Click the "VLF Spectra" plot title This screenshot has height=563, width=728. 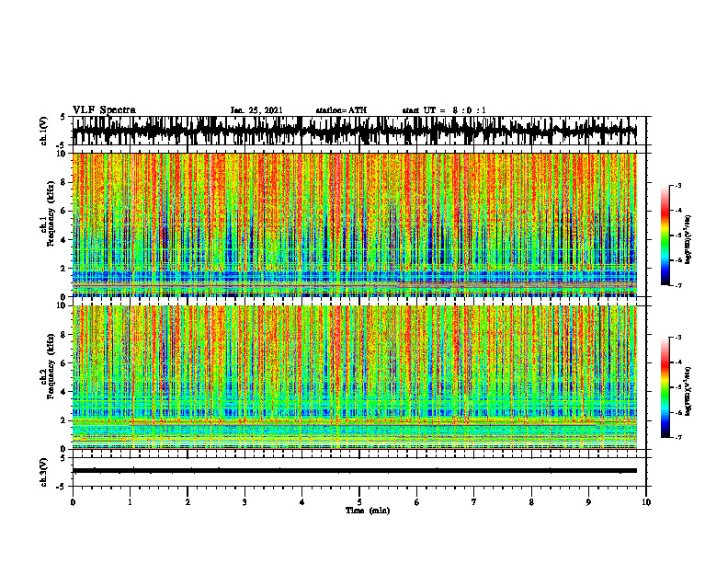click(104, 109)
